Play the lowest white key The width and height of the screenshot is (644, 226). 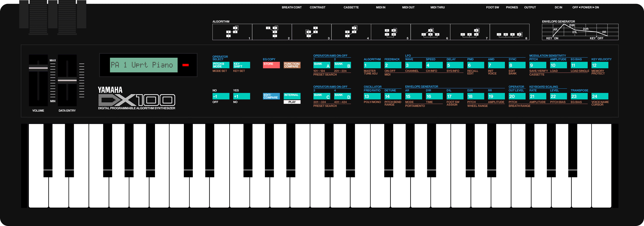pyautogui.click(x=38, y=193)
